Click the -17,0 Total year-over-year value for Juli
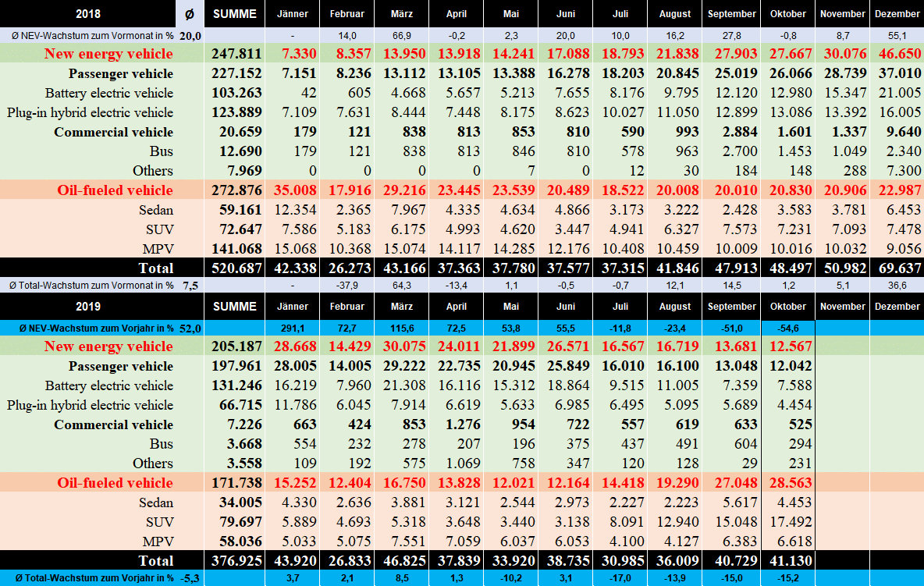Screen dimensions: 924x586 coord(620,578)
